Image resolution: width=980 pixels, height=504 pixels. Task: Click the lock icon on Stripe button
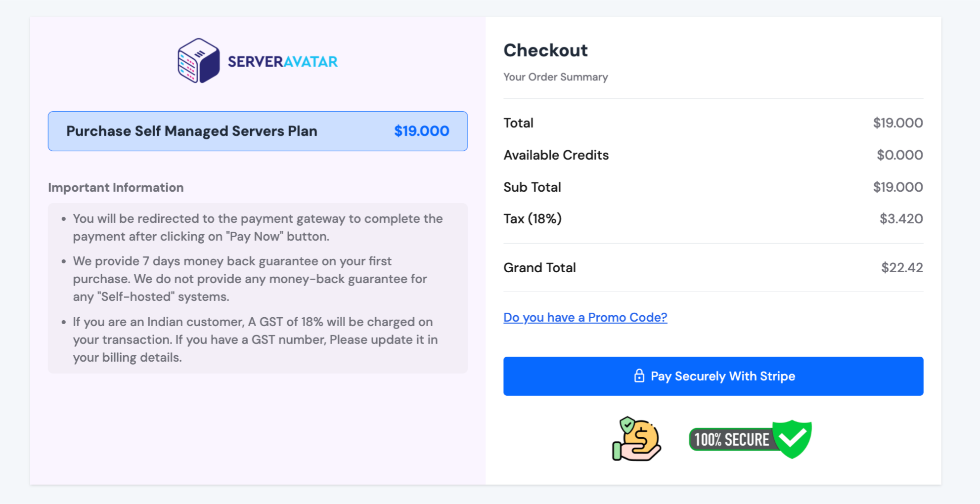639,376
